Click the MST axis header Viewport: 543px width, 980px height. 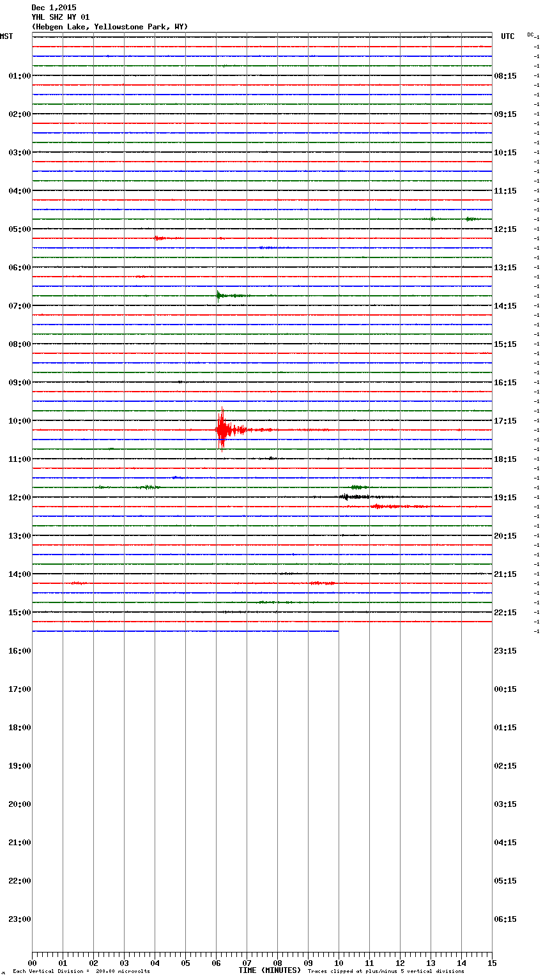click(6, 36)
